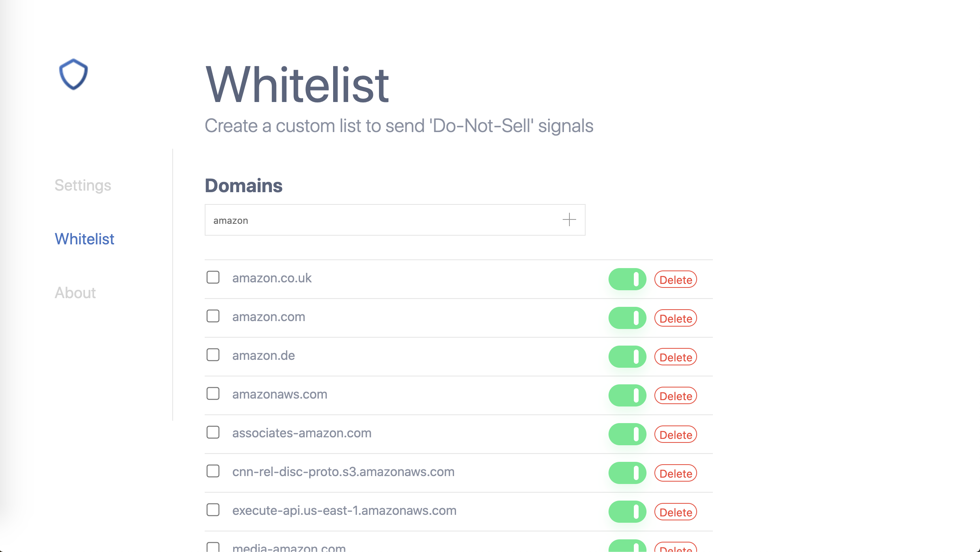Flip the amazonaws.com toggle switch
Screen dimensions: 980x552
pyautogui.click(x=627, y=395)
